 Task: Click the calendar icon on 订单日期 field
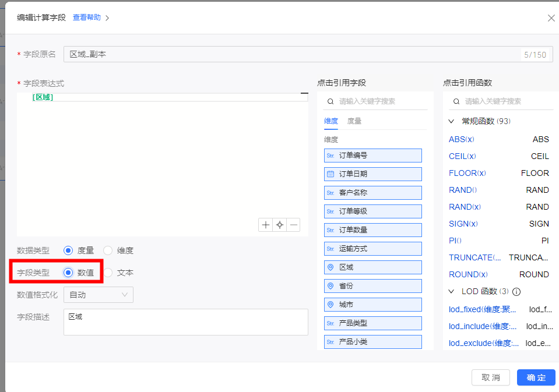pos(331,174)
